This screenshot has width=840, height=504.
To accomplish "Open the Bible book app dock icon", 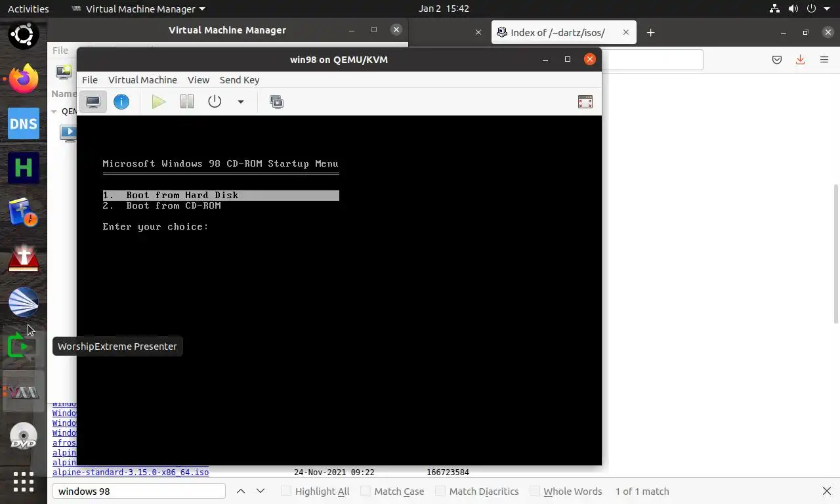I will click(24, 213).
